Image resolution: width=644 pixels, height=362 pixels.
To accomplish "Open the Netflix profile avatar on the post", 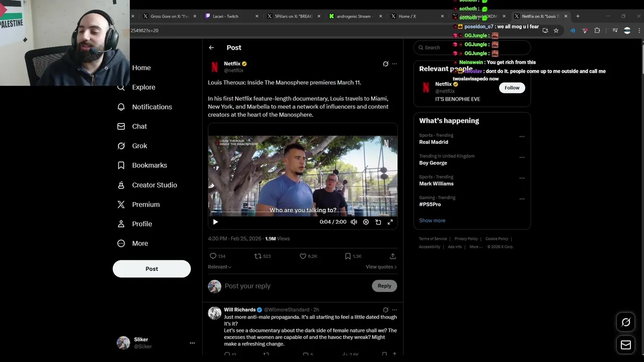I will point(215,67).
